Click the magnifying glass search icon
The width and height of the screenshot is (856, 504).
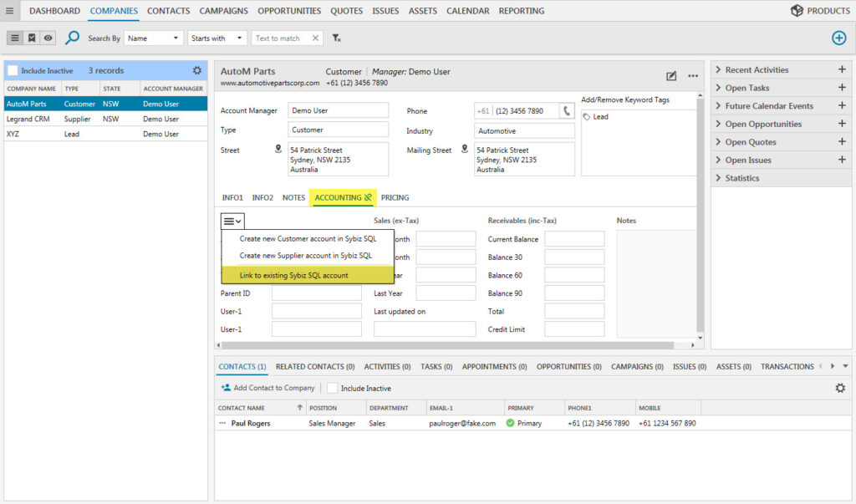(x=73, y=38)
